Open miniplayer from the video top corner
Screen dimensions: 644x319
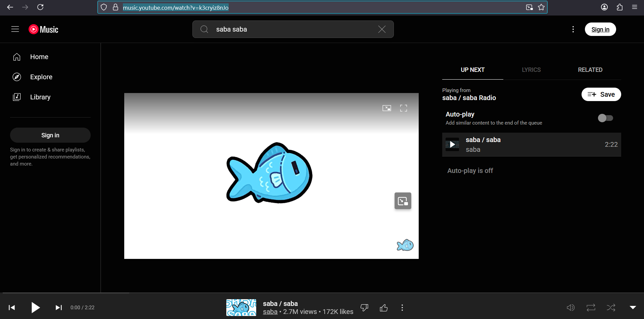387,108
